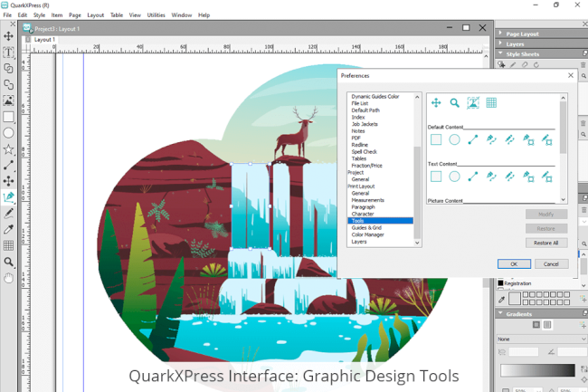
Task: Click the Modify button
Action: (x=546, y=215)
